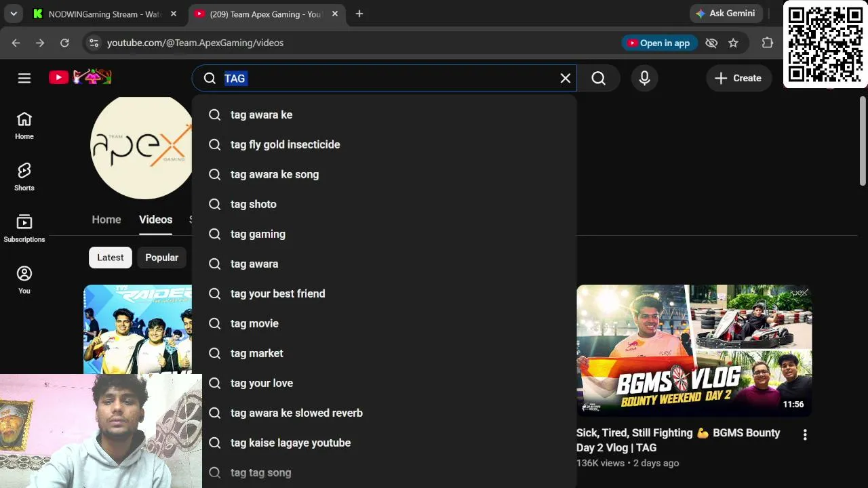Open Subscriptions in the sidebar
This screenshot has width=868, height=488.
[24, 229]
